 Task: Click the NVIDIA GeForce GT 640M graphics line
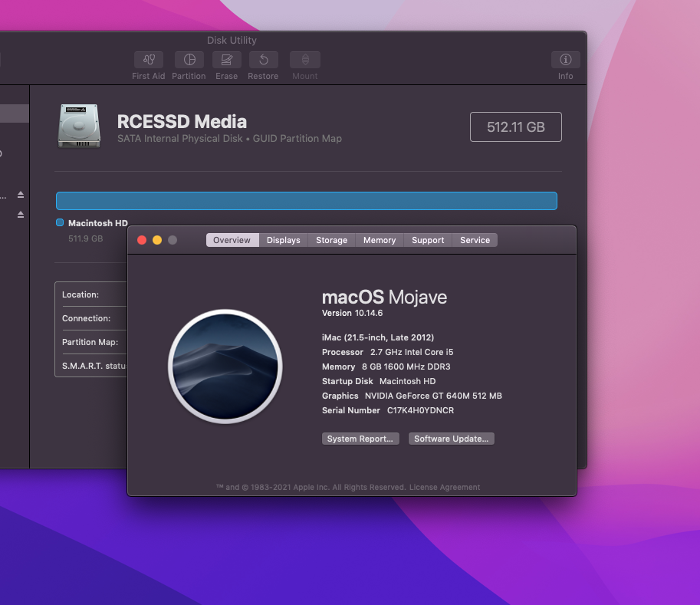412,396
